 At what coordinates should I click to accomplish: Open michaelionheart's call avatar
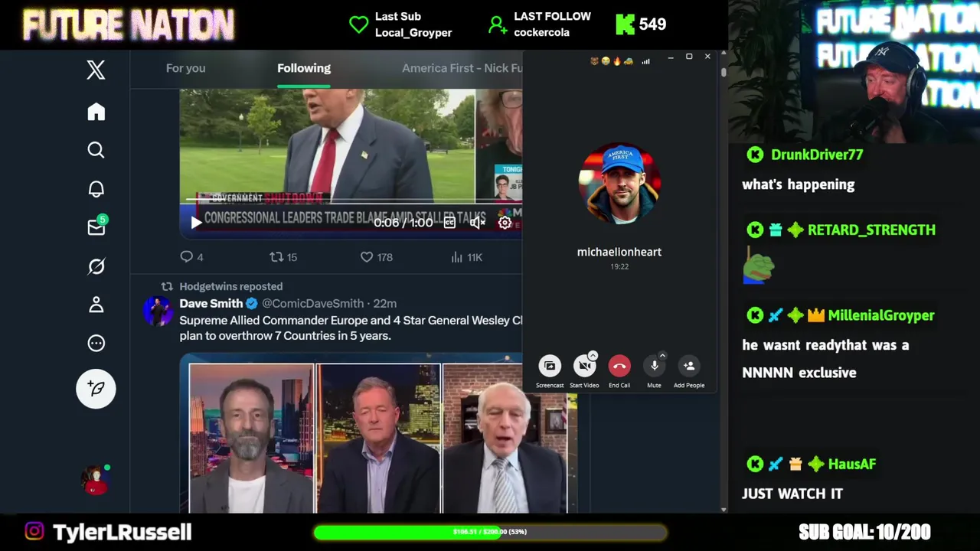619,184
